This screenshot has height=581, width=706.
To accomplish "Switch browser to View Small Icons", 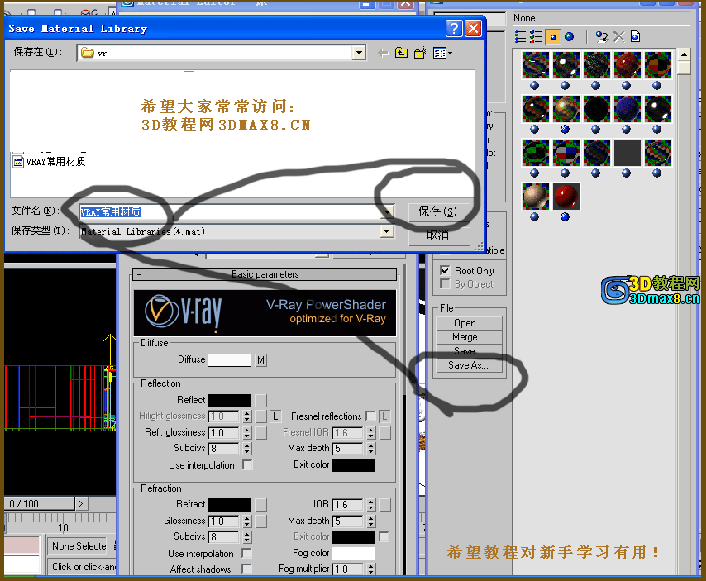I will 553,37.
